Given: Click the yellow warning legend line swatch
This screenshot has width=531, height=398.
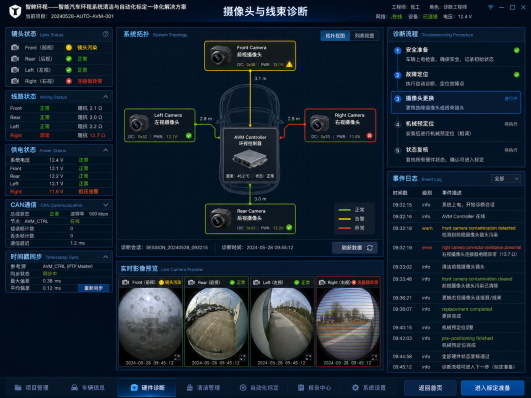Looking at the screenshot, I should (345, 219).
